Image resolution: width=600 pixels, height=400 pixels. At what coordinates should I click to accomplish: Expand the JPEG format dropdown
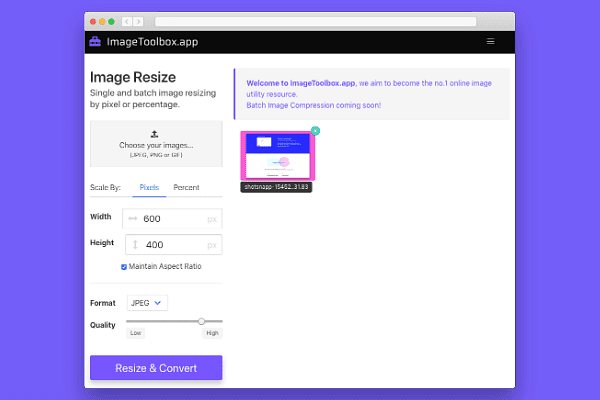pos(147,302)
